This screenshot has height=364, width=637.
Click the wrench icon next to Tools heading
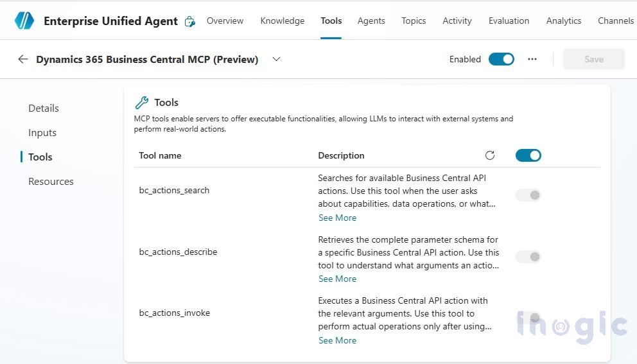coord(142,102)
